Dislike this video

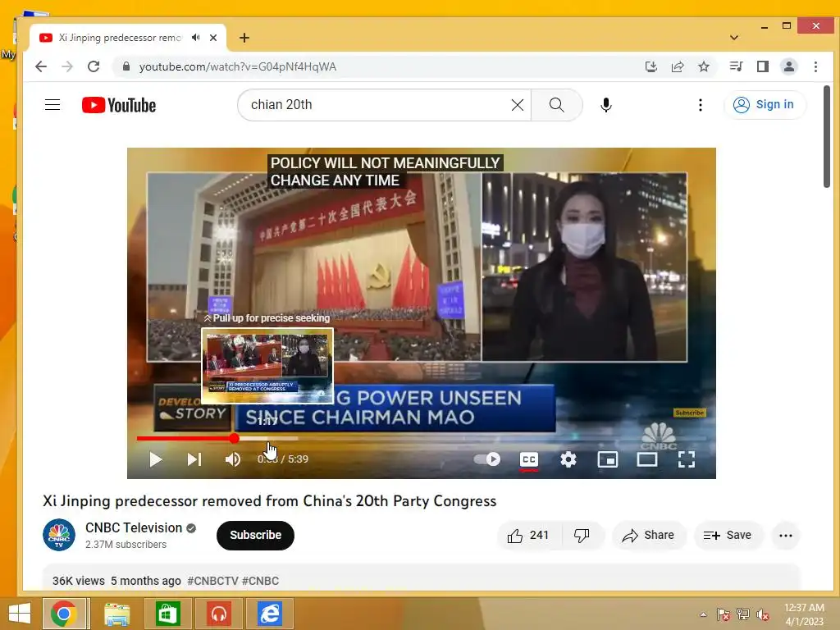[x=582, y=535]
